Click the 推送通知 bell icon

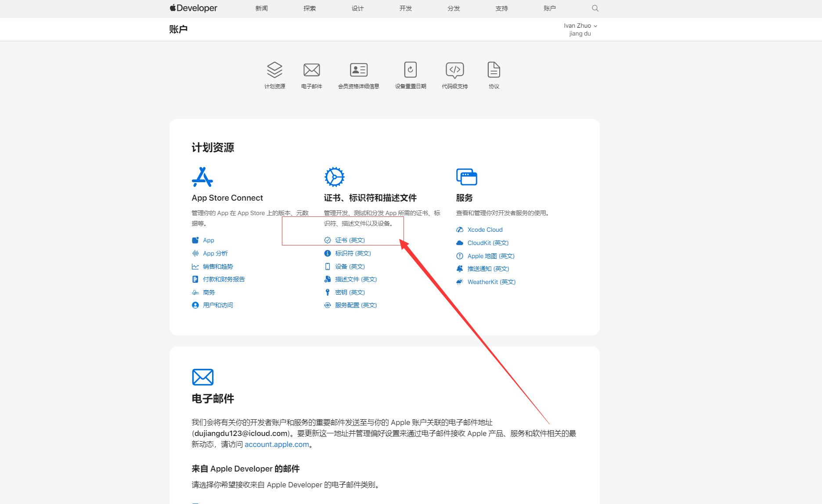[460, 269]
